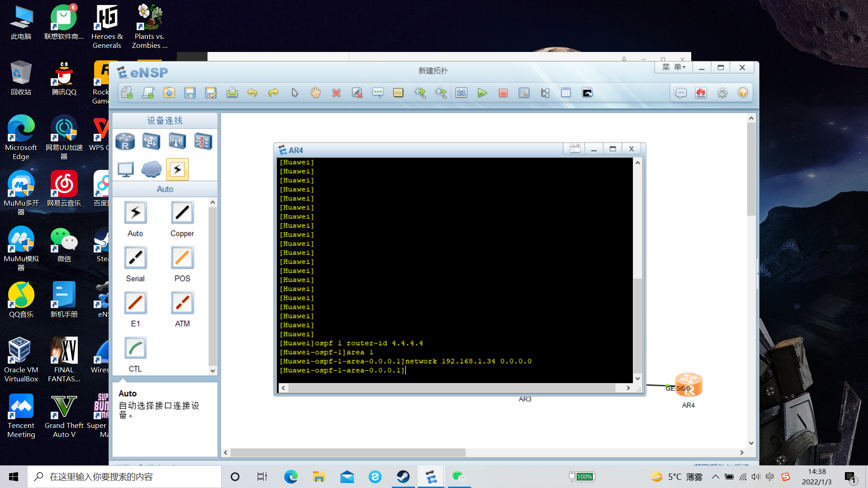Image resolution: width=868 pixels, height=488 pixels.
Task: Click the AR4 router on canvas
Action: [x=688, y=385]
